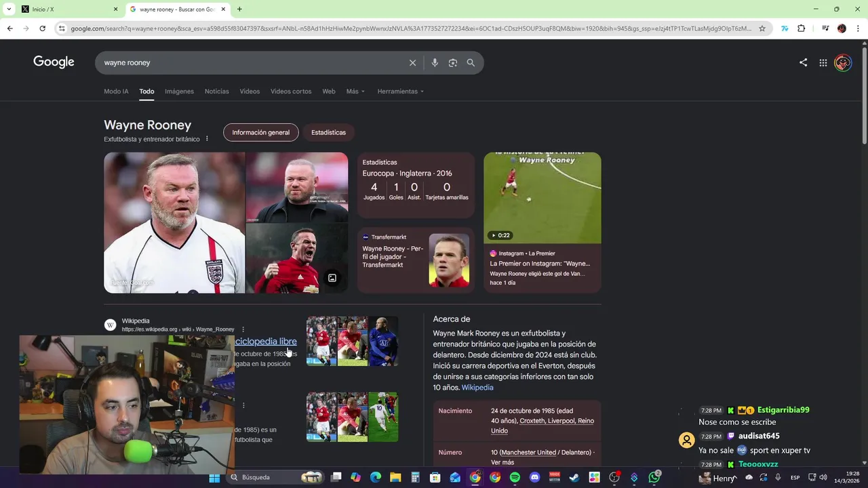Screen dimensions: 868x488
Task: Open the Google apps grid
Action: (823, 62)
